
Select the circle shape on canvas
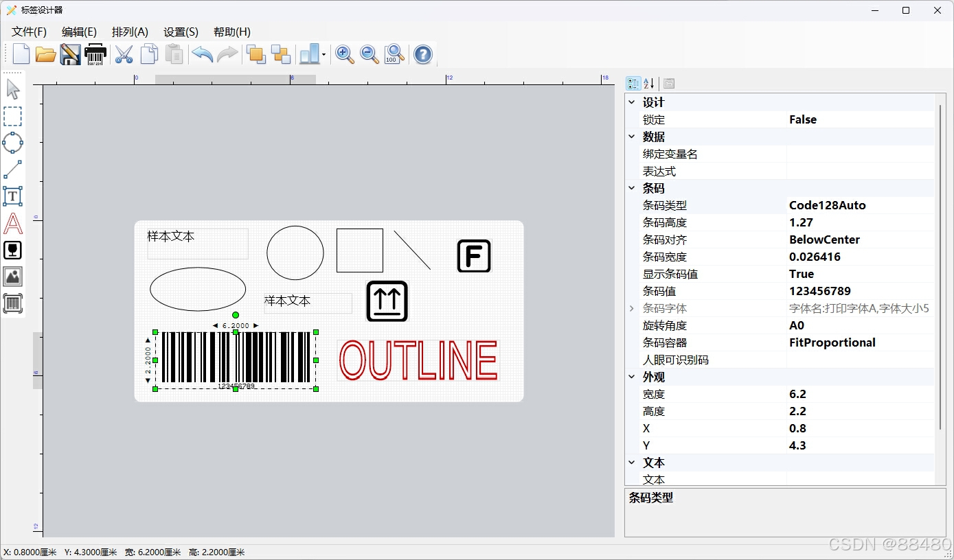295,253
